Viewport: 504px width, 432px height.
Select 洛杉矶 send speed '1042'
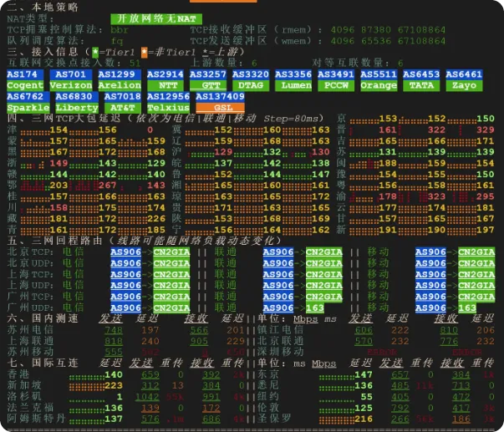147,397
